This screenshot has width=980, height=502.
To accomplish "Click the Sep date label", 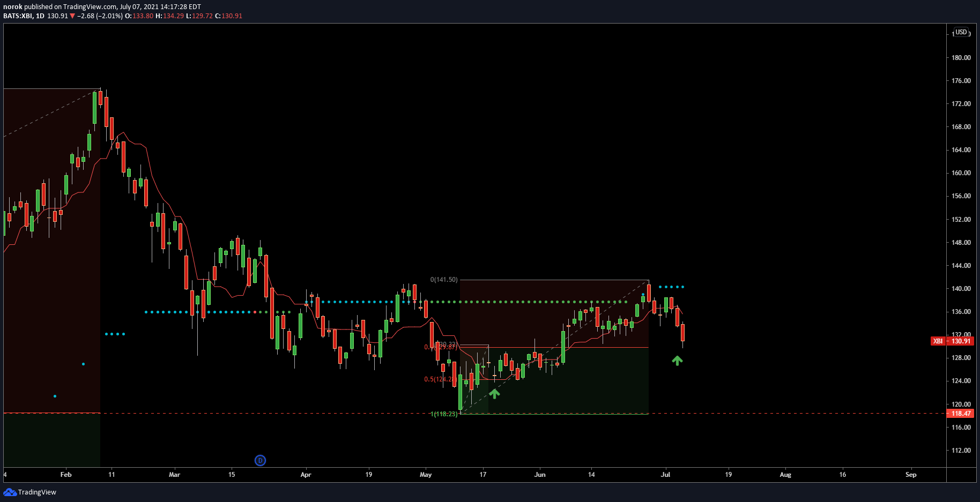I will [911, 474].
